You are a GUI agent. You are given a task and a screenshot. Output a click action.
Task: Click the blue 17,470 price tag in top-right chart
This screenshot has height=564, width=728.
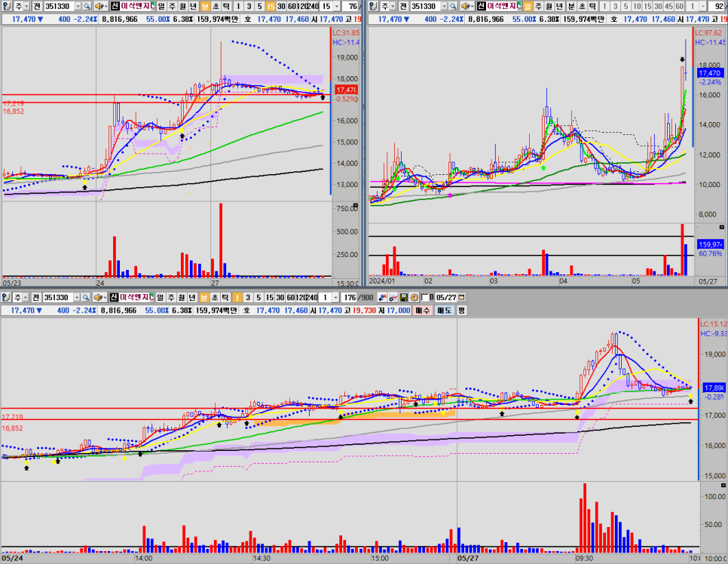pyautogui.click(x=709, y=73)
